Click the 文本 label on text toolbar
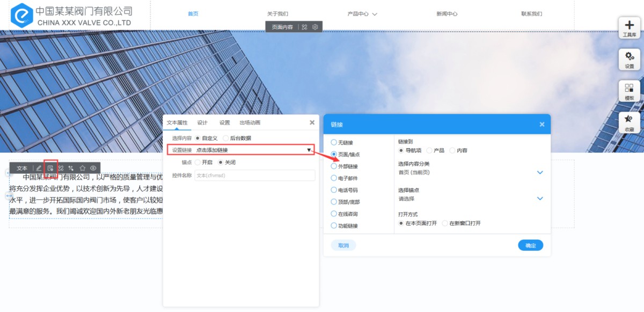The height and width of the screenshot is (312, 644). (22, 168)
